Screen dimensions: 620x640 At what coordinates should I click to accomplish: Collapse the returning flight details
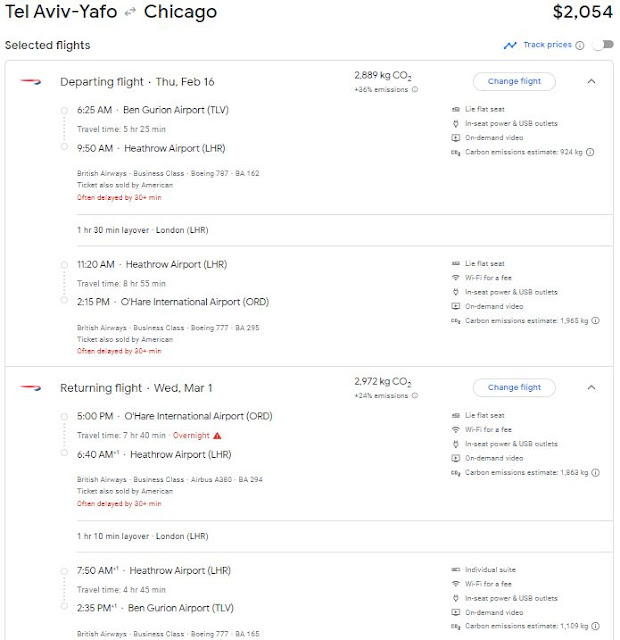pyautogui.click(x=591, y=387)
